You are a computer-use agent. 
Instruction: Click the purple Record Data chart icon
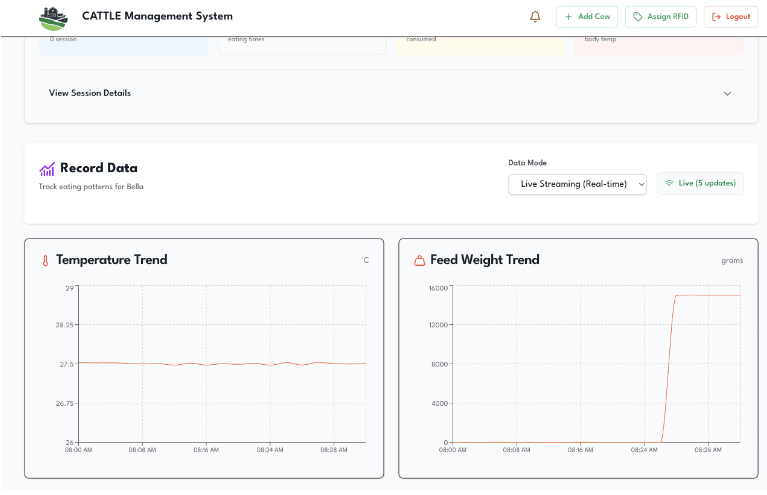(47, 169)
